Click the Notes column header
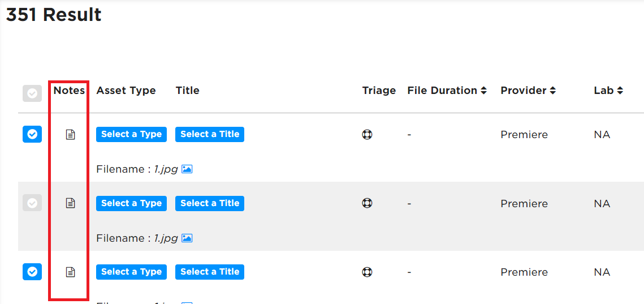 (x=69, y=91)
